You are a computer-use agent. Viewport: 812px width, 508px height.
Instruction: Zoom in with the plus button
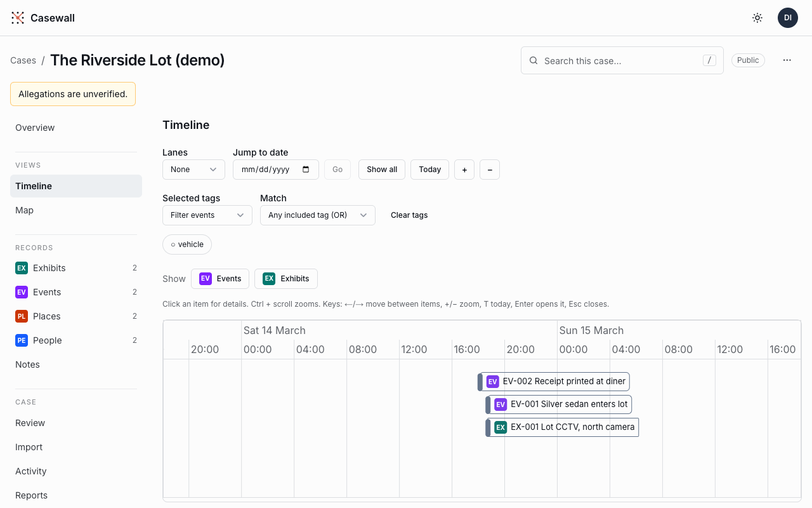click(x=464, y=170)
